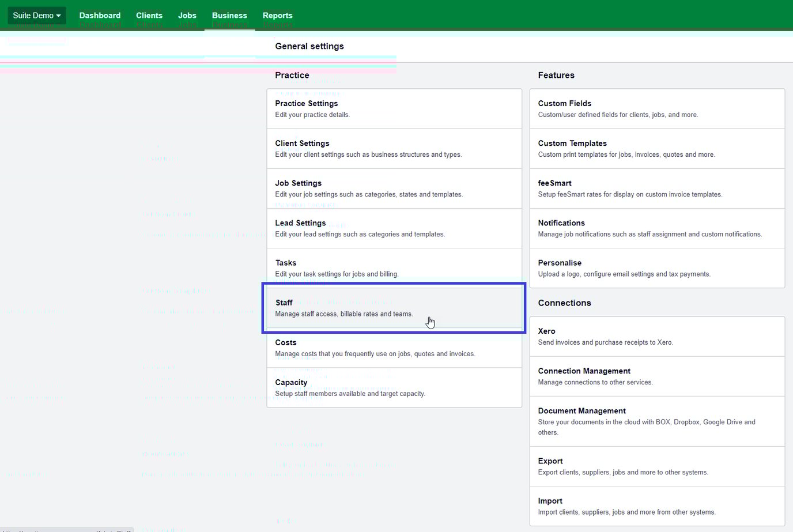The width and height of the screenshot is (793, 532).
Task: Open Practice Settings to edit practice details
Action: click(x=394, y=108)
